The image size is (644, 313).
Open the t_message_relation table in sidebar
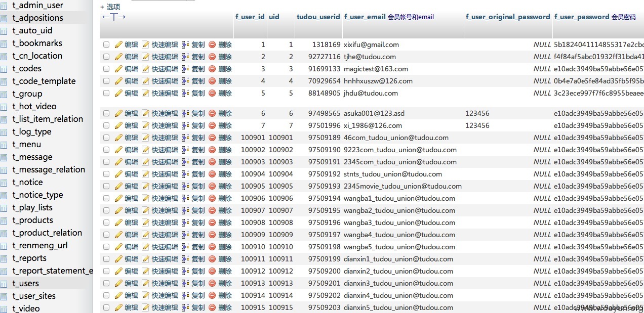coord(49,169)
